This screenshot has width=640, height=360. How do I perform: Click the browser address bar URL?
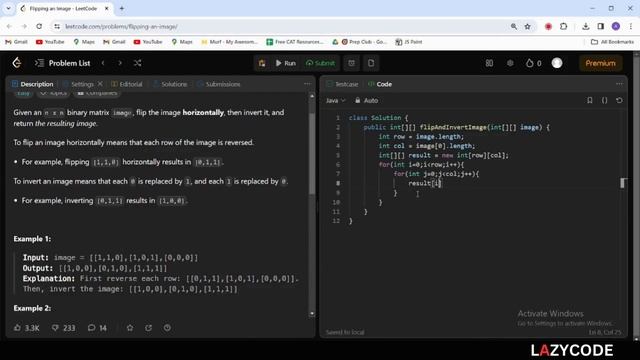click(121, 27)
